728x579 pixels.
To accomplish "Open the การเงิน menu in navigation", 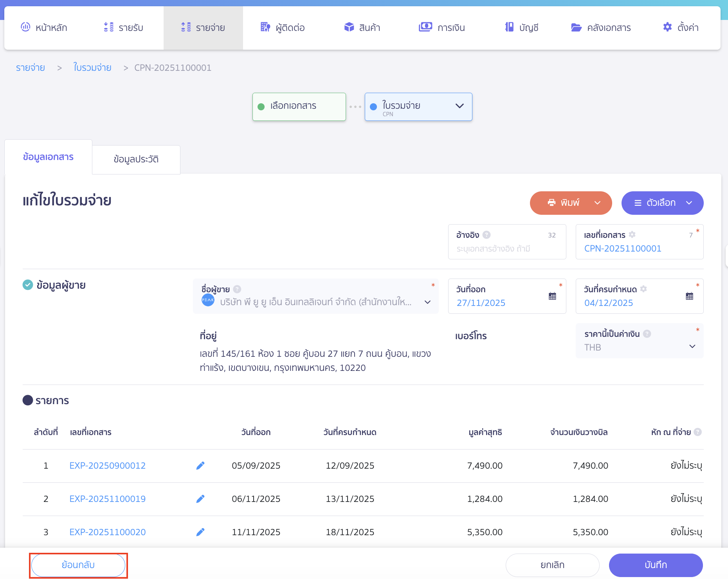I will (442, 28).
